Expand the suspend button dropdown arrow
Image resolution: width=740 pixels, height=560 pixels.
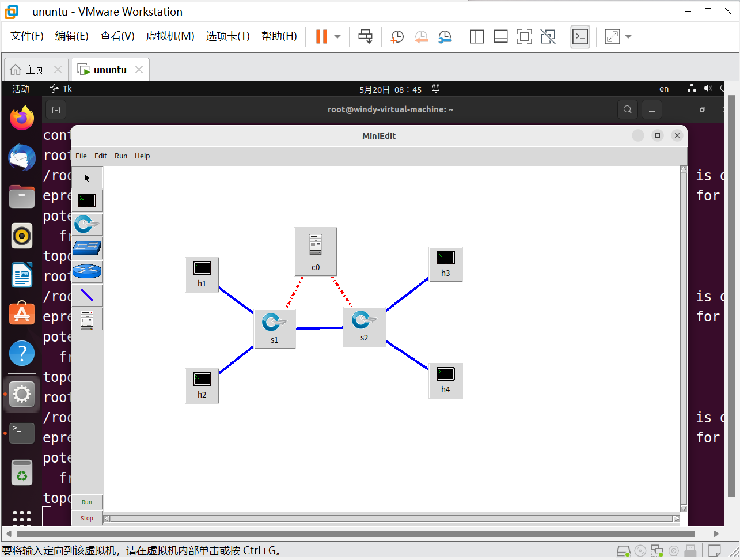pyautogui.click(x=337, y=36)
